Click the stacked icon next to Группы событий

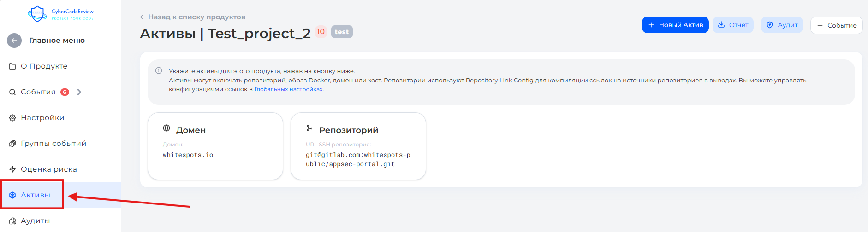tap(12, 144)
